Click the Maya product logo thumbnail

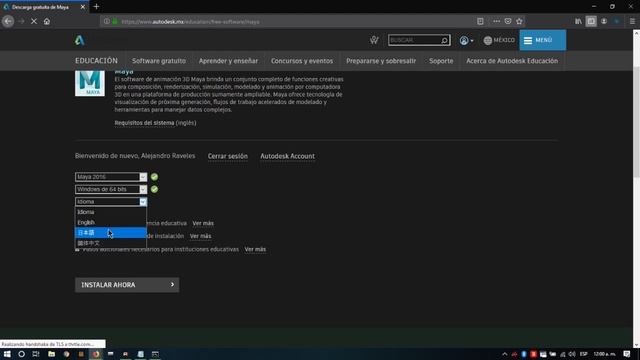[x=90, y=83]
